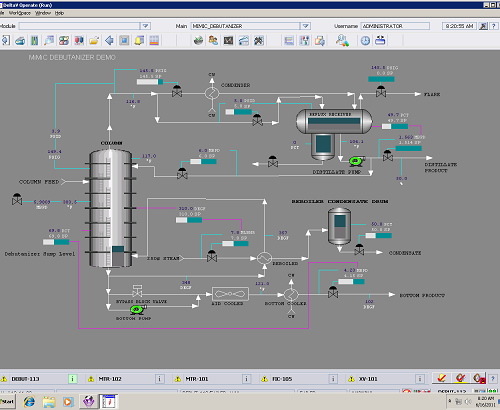This screenshot has height=410, width=500.
Task: Click the blue back arrow toolbar icon
Action: click(x=109, y=41)
